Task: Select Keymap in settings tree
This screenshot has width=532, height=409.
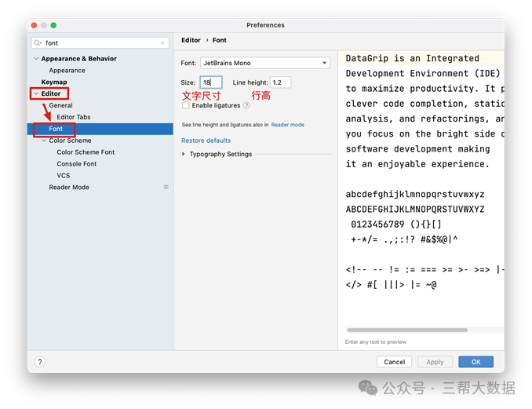Action: point(54,82)
